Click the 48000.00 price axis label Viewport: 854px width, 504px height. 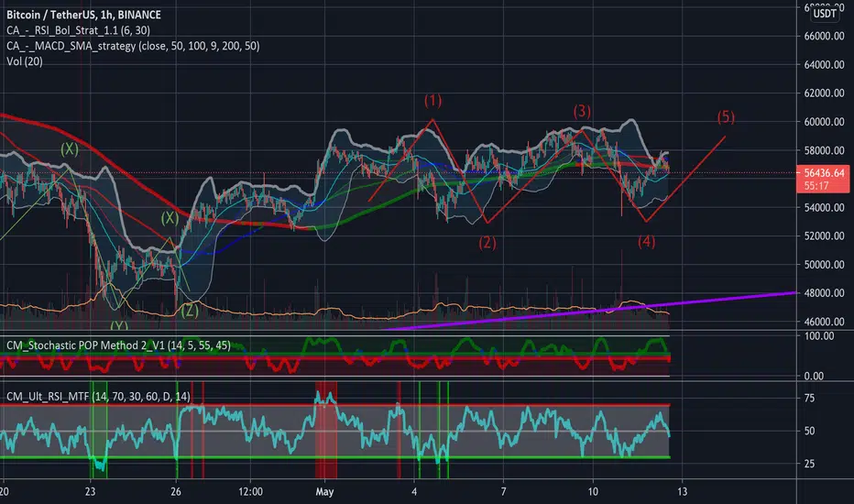[824, 293]
